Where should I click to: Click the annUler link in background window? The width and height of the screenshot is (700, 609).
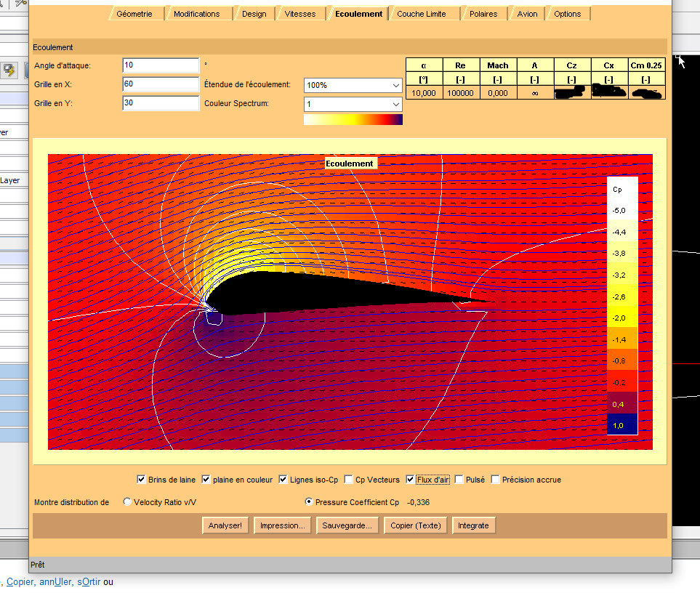pos(55,582)
